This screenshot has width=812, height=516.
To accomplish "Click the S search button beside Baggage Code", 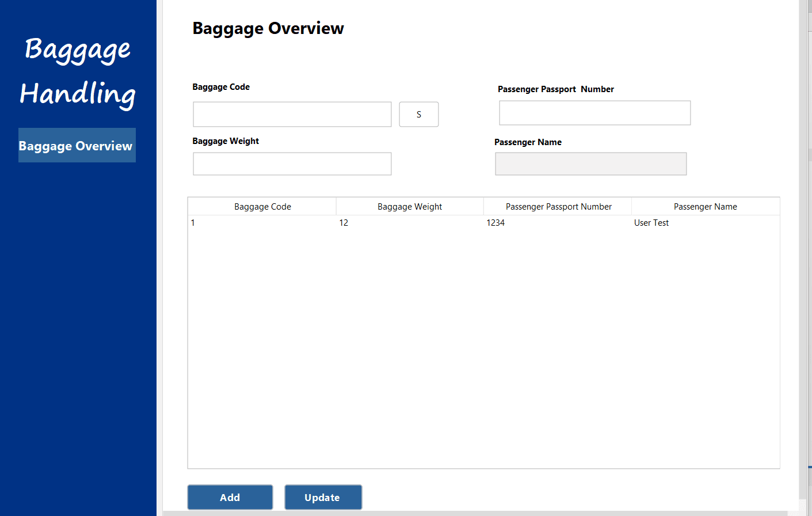I will click(x=418, y=114).
